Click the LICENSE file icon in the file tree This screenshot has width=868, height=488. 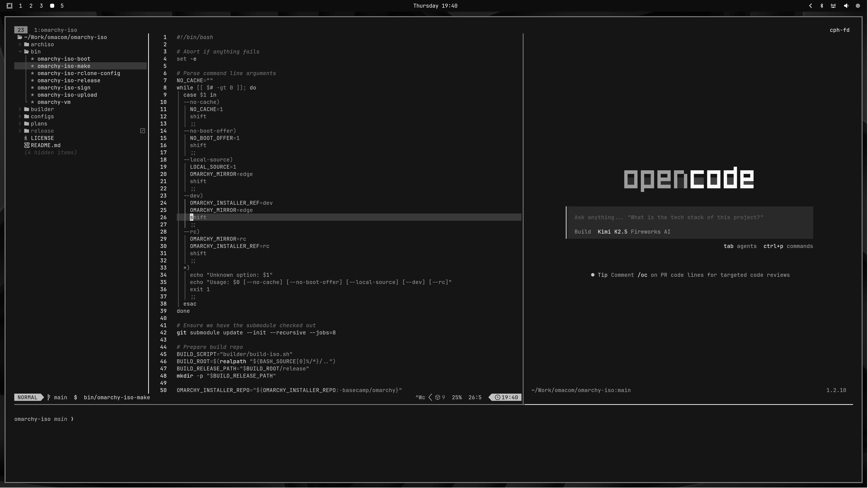[26, 138]
